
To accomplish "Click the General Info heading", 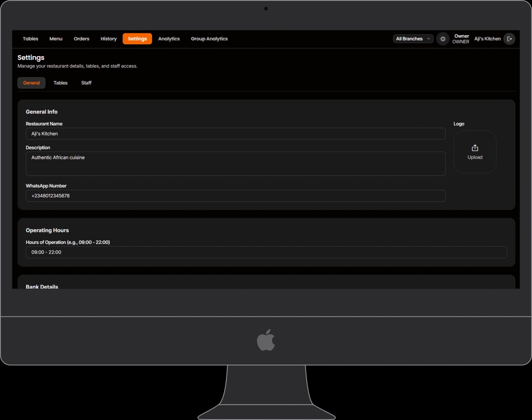I will point(42,112).
